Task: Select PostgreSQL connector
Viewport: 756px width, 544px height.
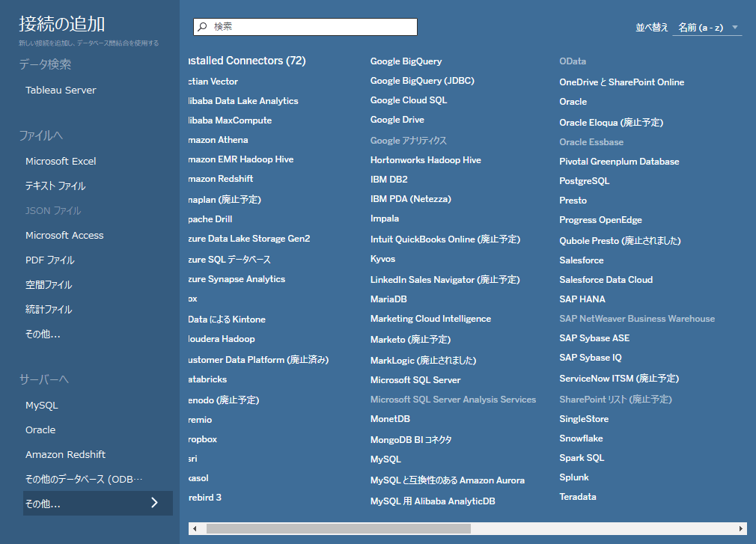Action: 585,180
